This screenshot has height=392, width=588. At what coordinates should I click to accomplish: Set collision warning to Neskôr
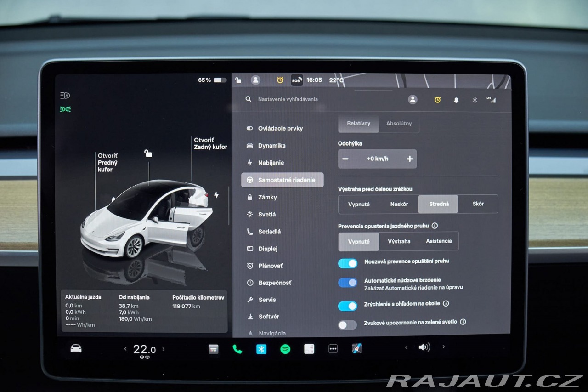[x=399, y=204]
